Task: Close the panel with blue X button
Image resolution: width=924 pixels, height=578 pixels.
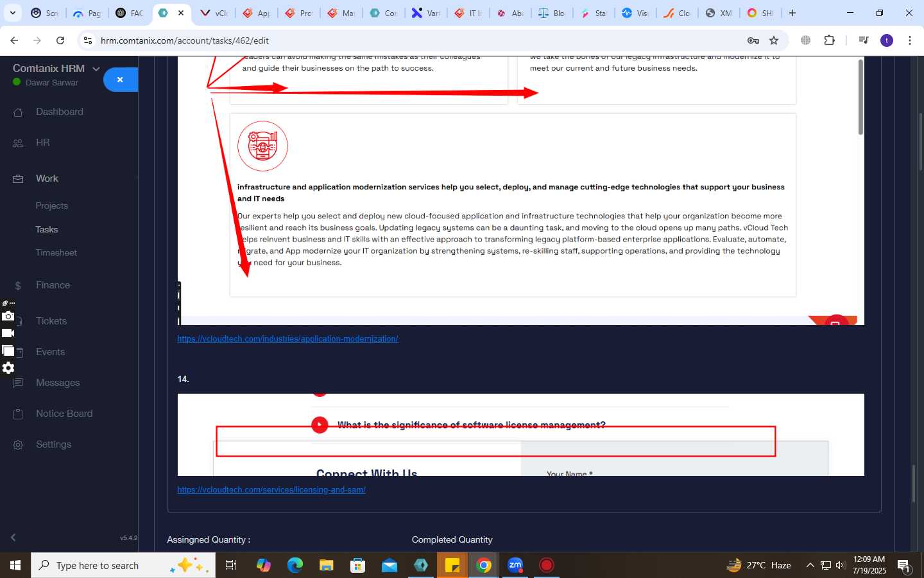Action: (120, 80)
